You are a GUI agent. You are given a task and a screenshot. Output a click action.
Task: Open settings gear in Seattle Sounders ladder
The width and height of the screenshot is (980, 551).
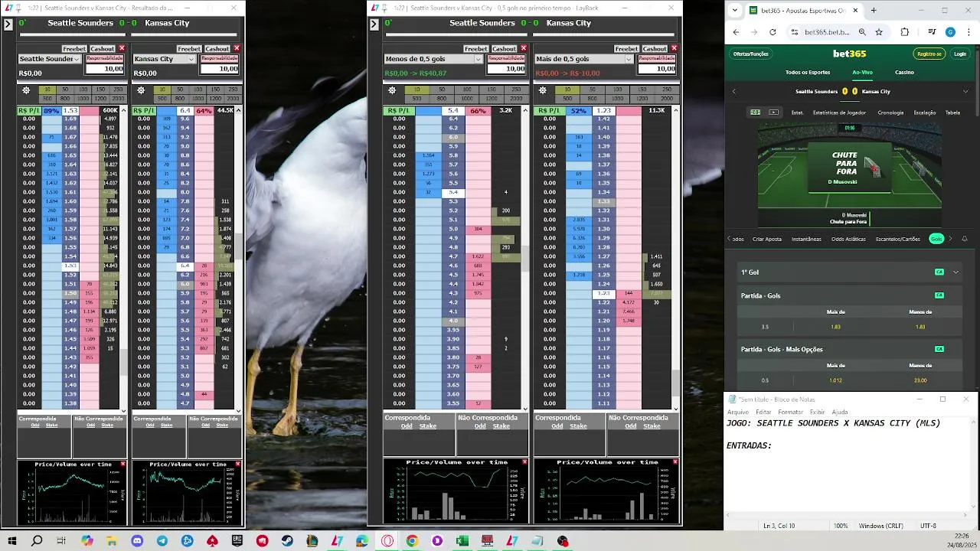pyautogui.click(x=26, y=90)
